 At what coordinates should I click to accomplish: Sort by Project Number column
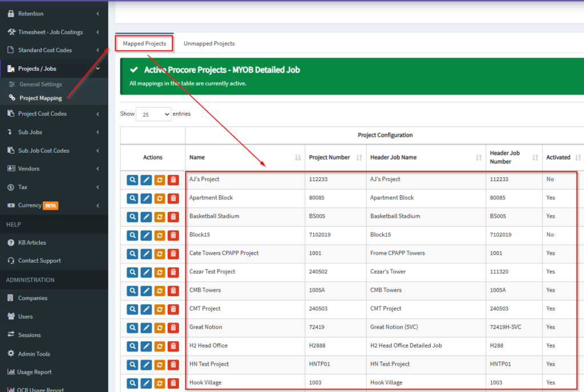click(335, 157)
